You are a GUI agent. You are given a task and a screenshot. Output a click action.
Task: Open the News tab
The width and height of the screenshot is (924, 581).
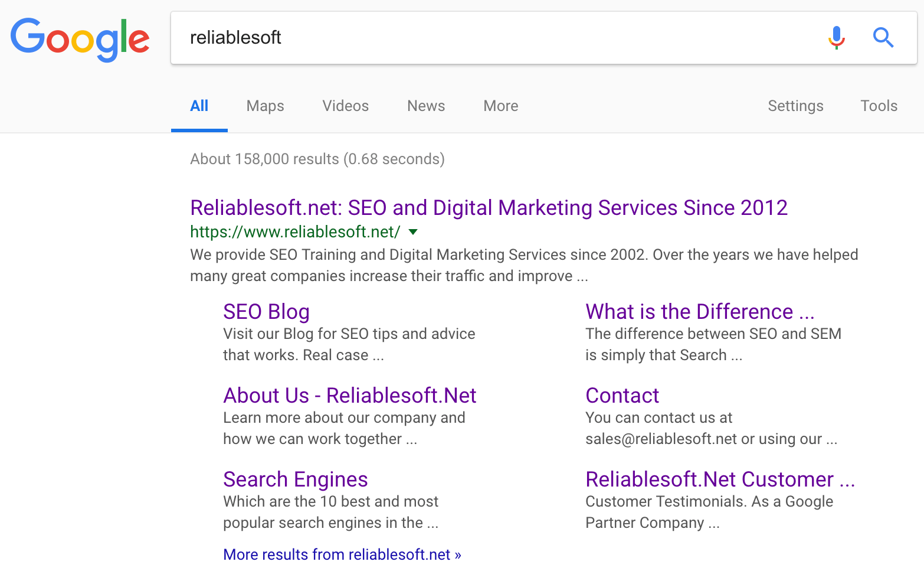pos(425,106)
